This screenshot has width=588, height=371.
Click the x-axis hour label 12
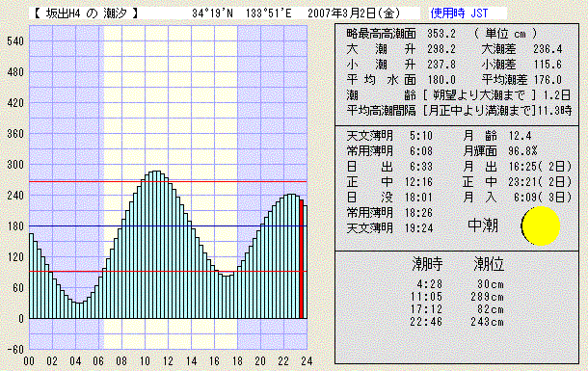pos(168,361)
